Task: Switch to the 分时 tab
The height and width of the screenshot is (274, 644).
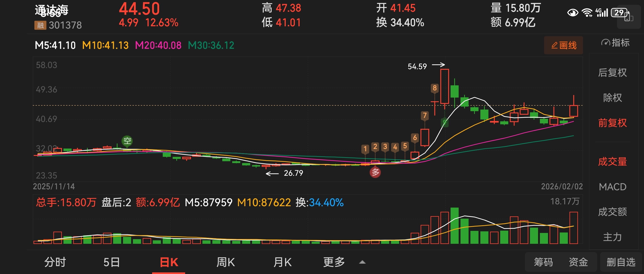Action: pos(55,262)
